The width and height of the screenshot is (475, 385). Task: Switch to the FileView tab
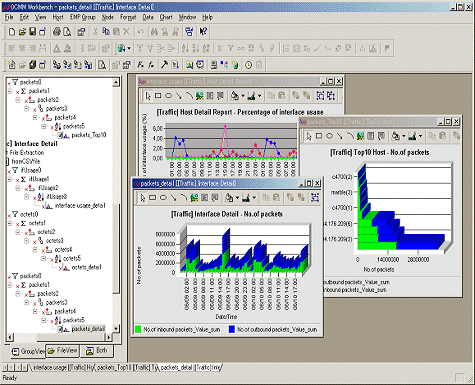coord(63,351)
